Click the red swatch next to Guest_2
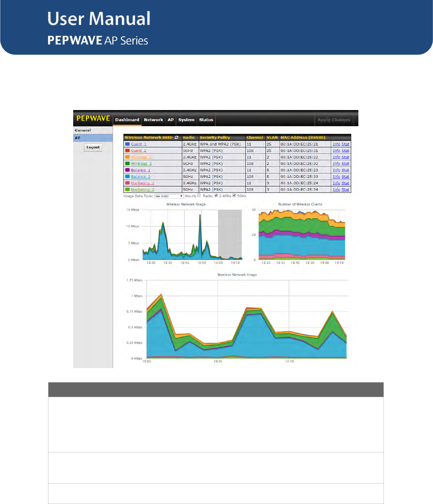Viewport: 433px width, 504px height. click(x=127, y=151)
